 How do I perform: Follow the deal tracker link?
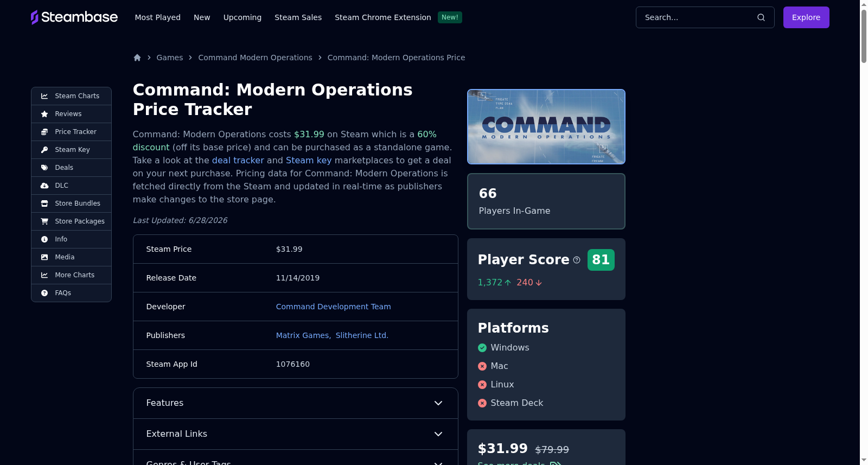pyautogui.click(x=238, y=161)
